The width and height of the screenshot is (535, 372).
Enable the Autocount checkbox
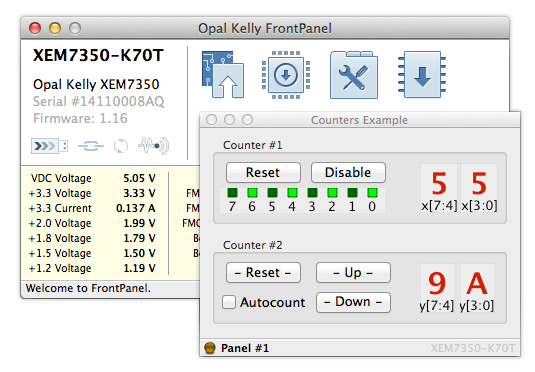point(229,302)
